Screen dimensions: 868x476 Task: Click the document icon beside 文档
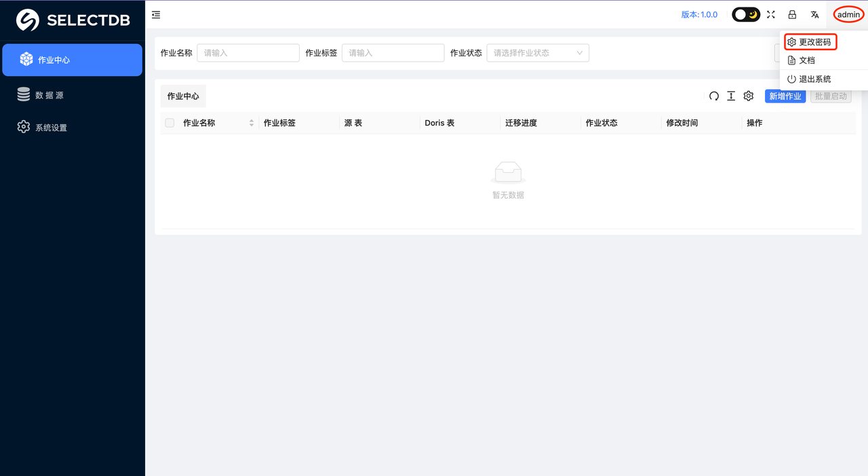[791, 60]
